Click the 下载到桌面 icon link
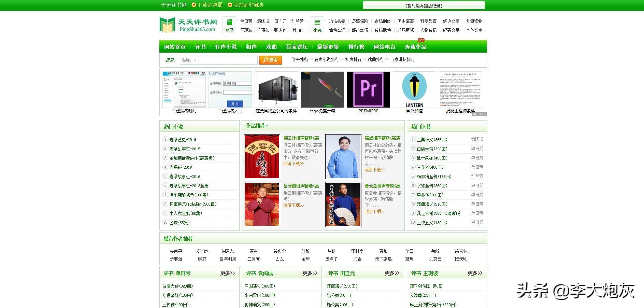This screenshot has width=644, height=308. tap(207, 5)
